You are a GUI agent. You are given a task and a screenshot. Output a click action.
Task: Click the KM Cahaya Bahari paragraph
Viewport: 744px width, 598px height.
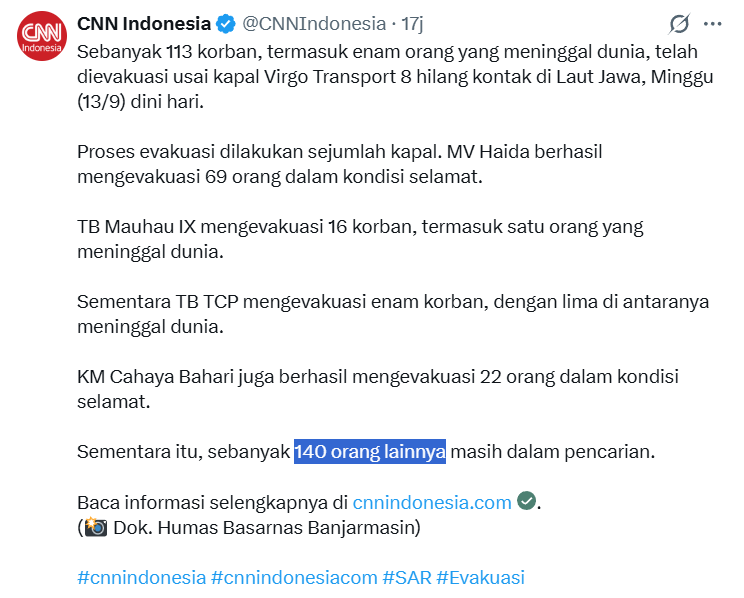pyautogui.click(x=378, y=389)
